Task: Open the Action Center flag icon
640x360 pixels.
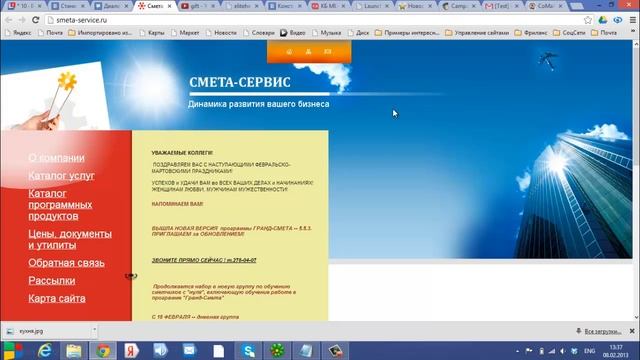Action: point(529,351)
